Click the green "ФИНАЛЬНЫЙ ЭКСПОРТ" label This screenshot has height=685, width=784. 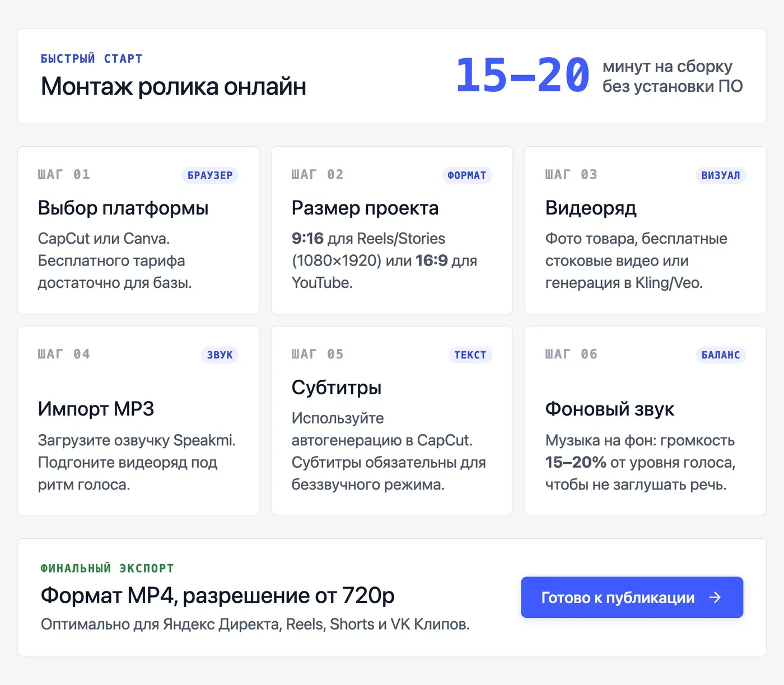point(107,568)
